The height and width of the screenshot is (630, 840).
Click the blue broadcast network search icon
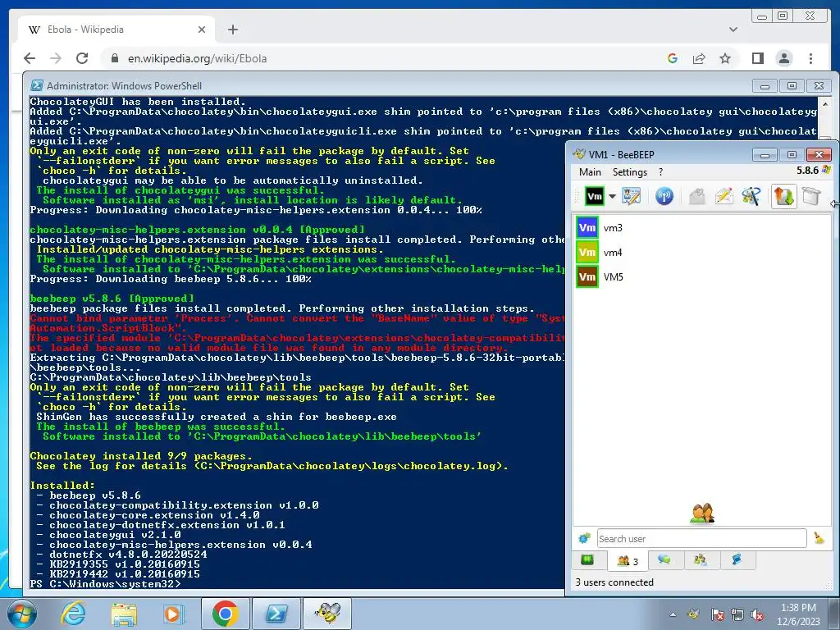click(x=664, y=197)
